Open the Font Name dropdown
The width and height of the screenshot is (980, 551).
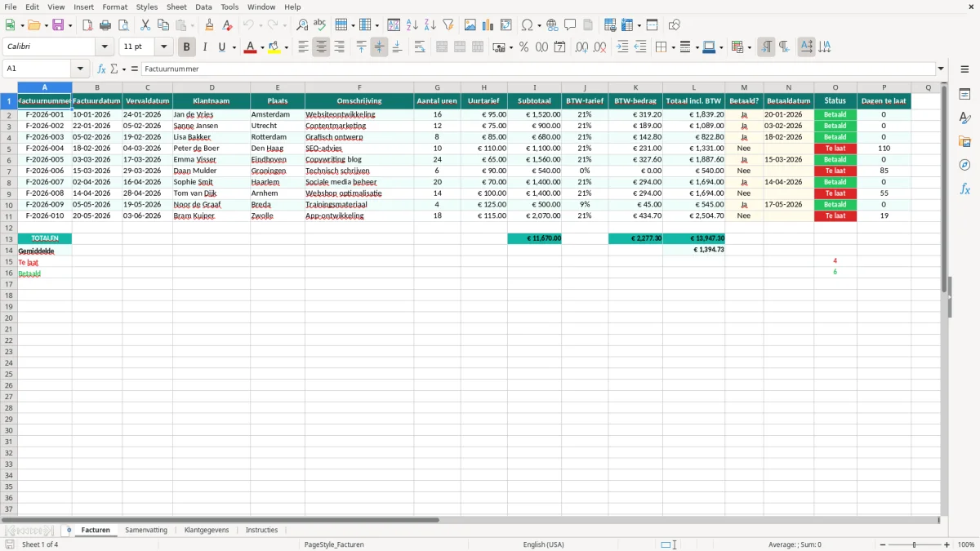(x=105, y=47)
